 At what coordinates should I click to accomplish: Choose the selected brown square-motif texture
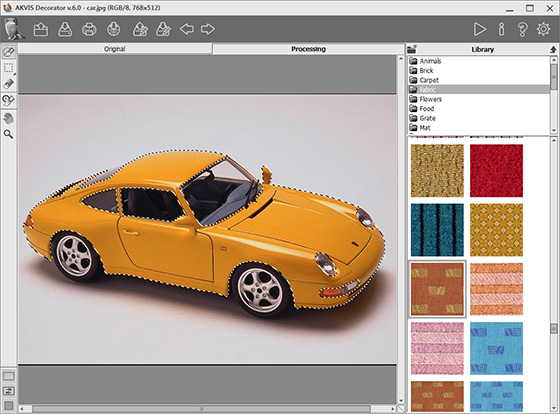437,289
